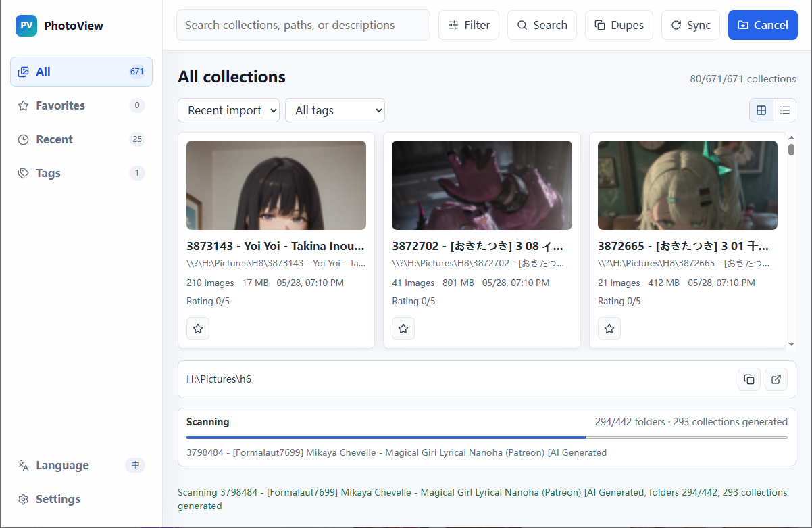Viewport: 812px width, 528px height.
Task: Switch to grid view
Action: click(761, 110)
